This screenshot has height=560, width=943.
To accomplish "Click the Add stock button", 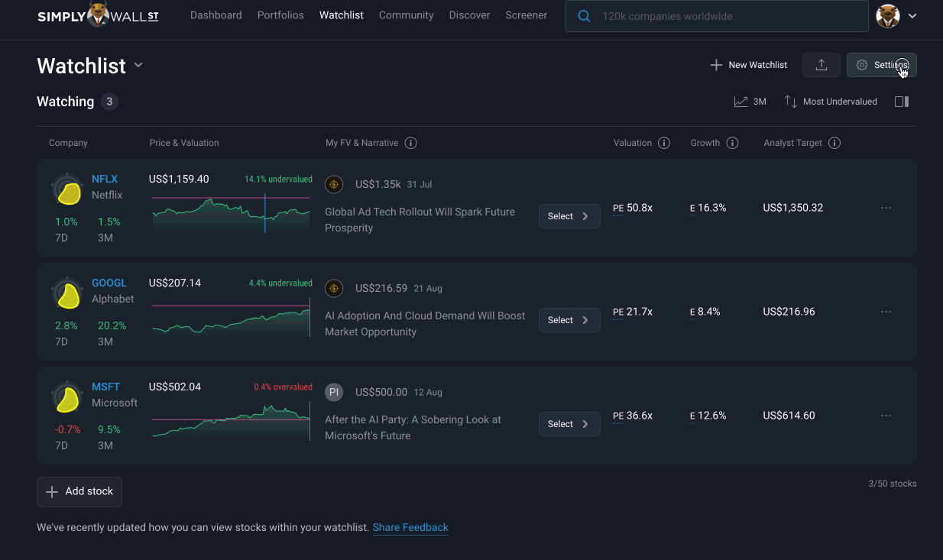I will 79,492.
